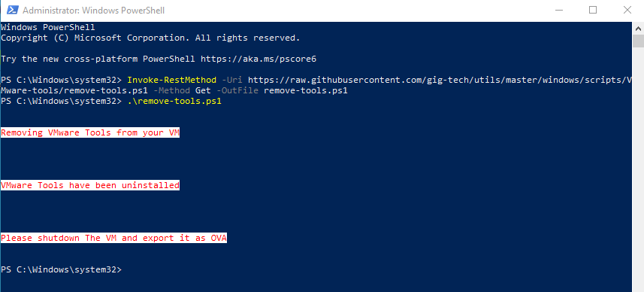
Task: Click the Copyright Microsoft Corporation line
Action: tap(150, 38)
